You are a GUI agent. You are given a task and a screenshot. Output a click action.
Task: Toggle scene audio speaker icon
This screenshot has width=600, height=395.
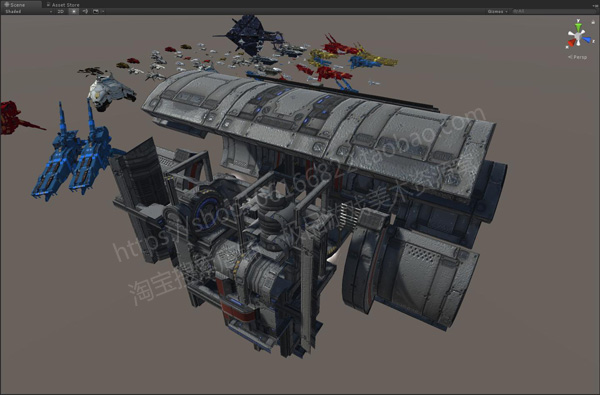(x=85, y=11)
